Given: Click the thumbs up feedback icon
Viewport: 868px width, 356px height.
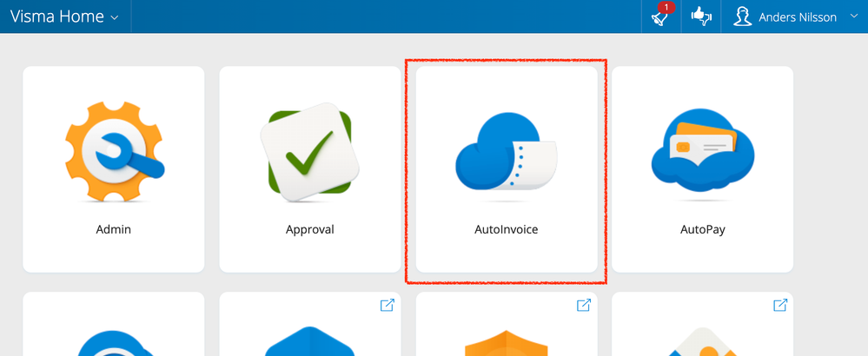Looking at the screenshot, I should (x=701, y=16).
